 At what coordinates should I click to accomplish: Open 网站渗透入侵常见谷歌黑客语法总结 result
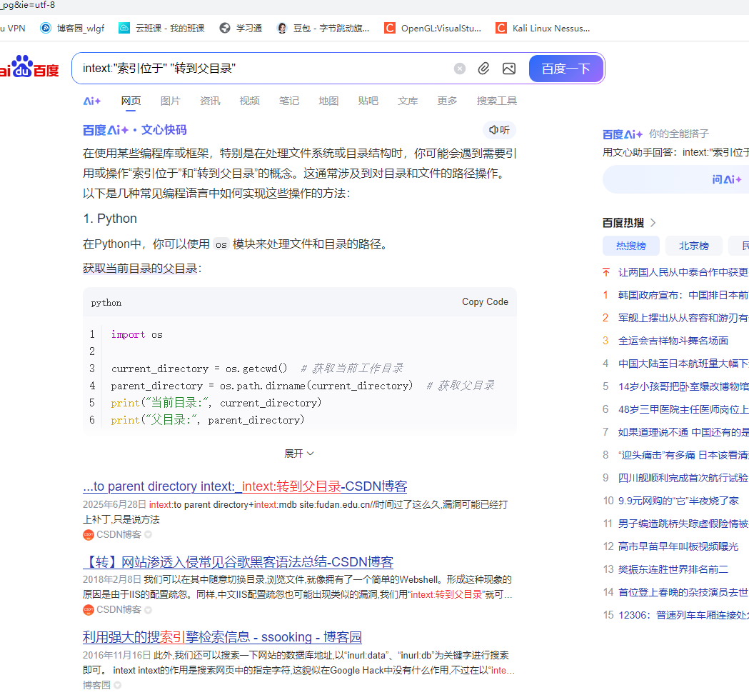tap(238, 562)
